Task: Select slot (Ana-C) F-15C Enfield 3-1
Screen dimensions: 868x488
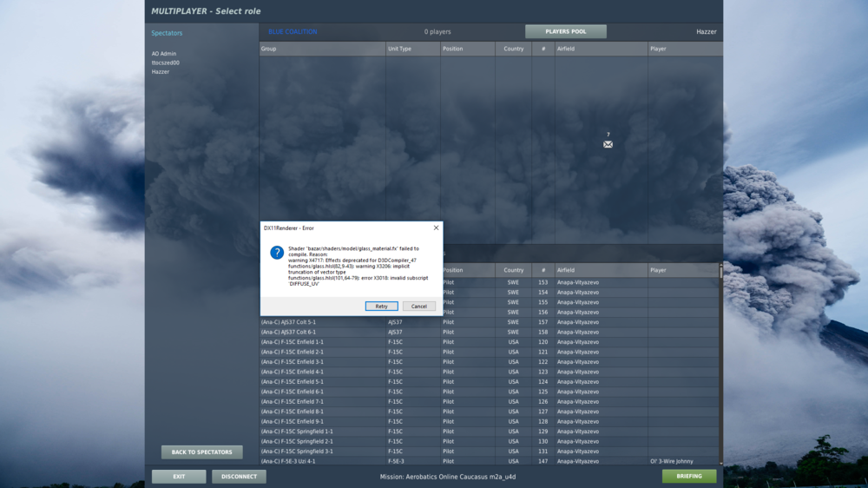Action: tap(490, 362)
